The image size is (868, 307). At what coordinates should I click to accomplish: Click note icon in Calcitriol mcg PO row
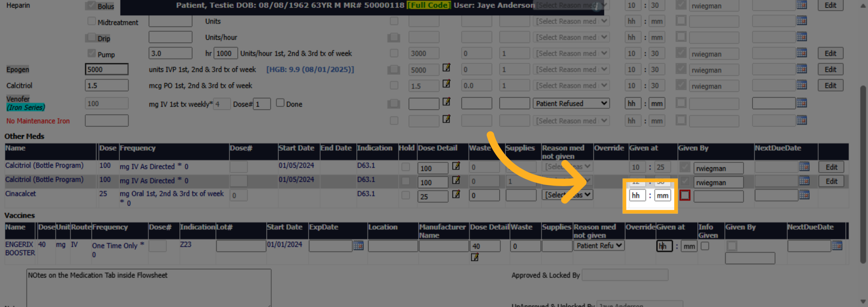(x=447, y=84)
